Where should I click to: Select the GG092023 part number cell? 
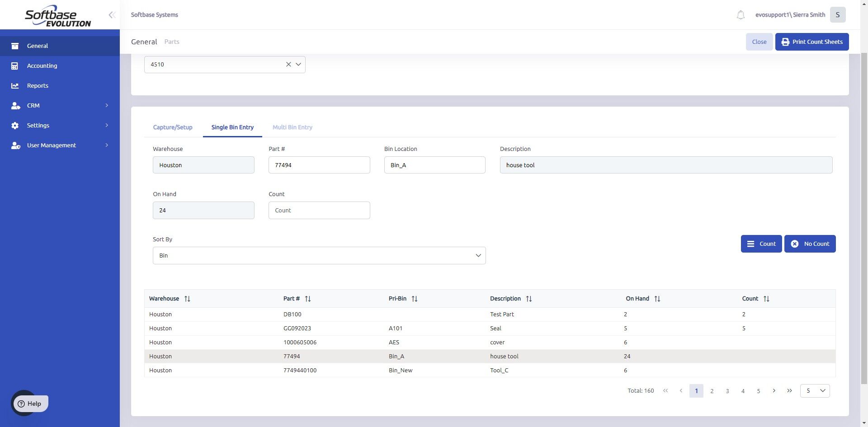(x=297, y=328)
